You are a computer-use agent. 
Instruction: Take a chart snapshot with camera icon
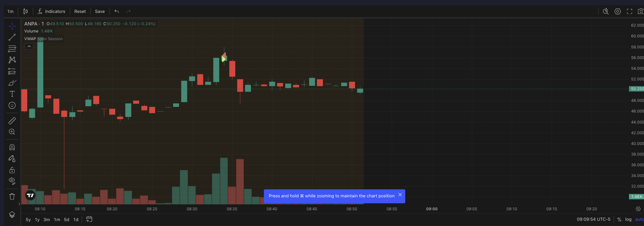pyautogui.click(x=641, y=12)
